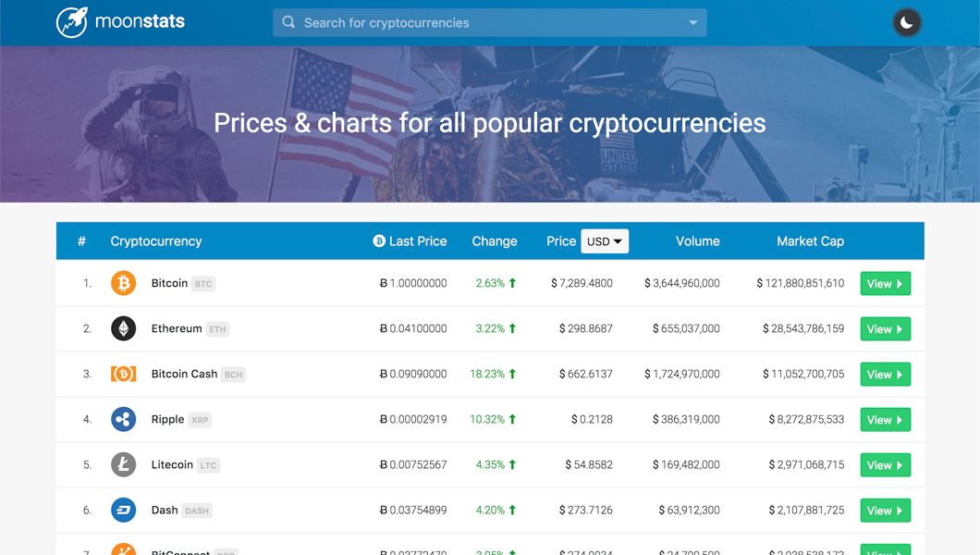Screen dimensions: 980x555
Task: Sort by the Last Price column header
Action: point(418,241)
